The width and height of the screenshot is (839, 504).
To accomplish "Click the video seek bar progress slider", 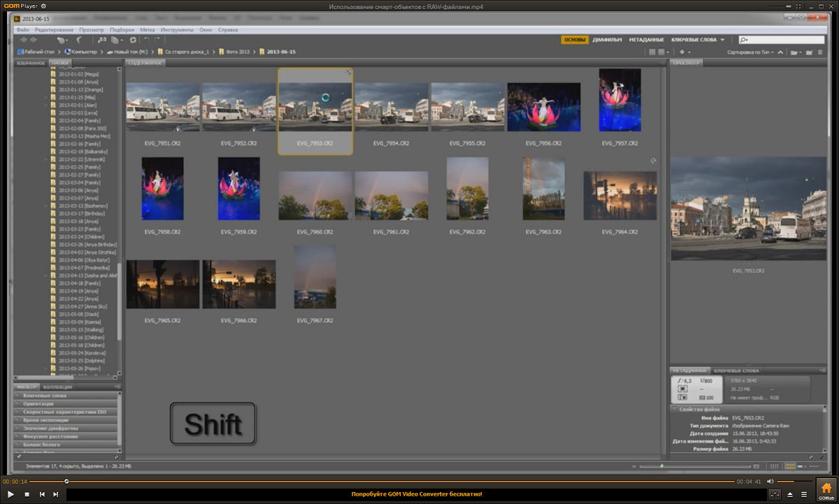I will [x=66, y=481].
